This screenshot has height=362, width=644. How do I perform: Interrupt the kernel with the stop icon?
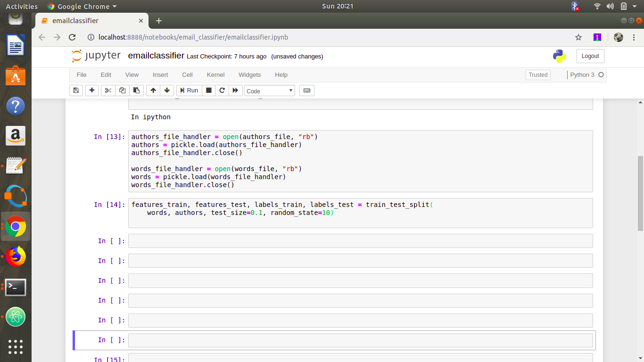coord(209,90)
